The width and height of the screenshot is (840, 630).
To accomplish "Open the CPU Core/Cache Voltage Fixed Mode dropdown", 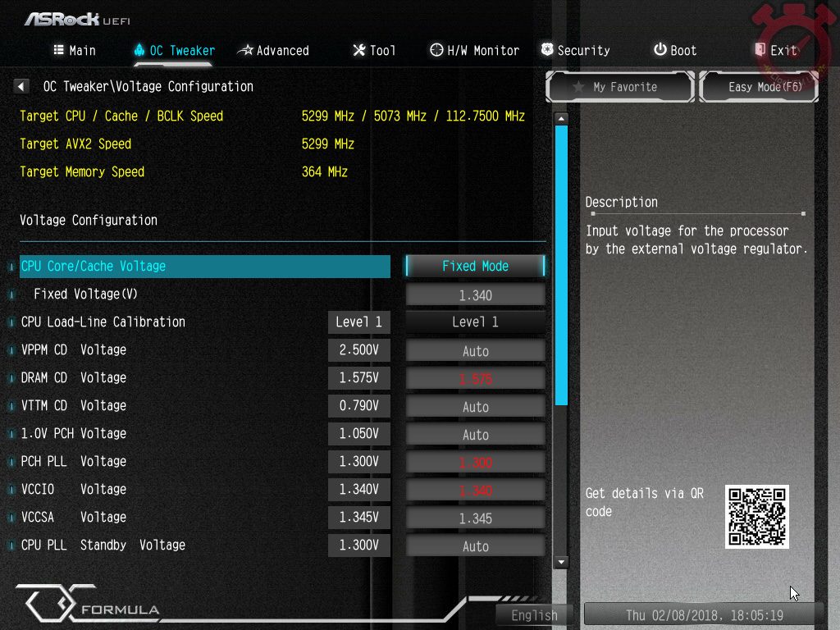I will pyautogui.click(x=475, y=266).
